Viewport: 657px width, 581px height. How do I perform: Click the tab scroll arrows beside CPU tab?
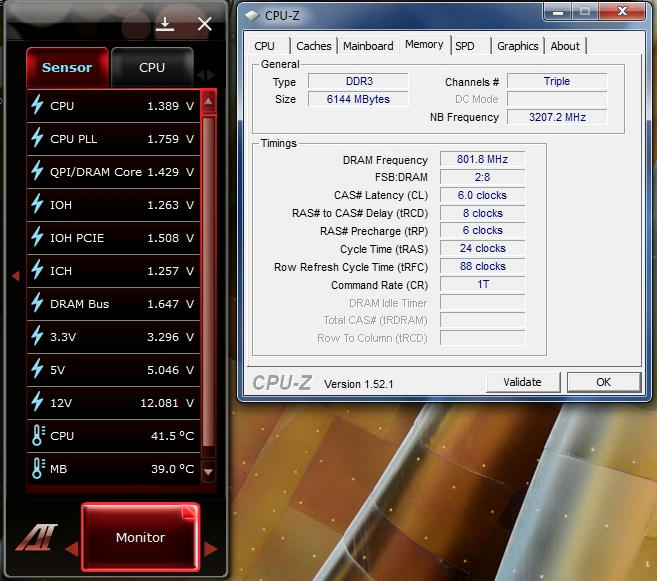pos(206,75)
